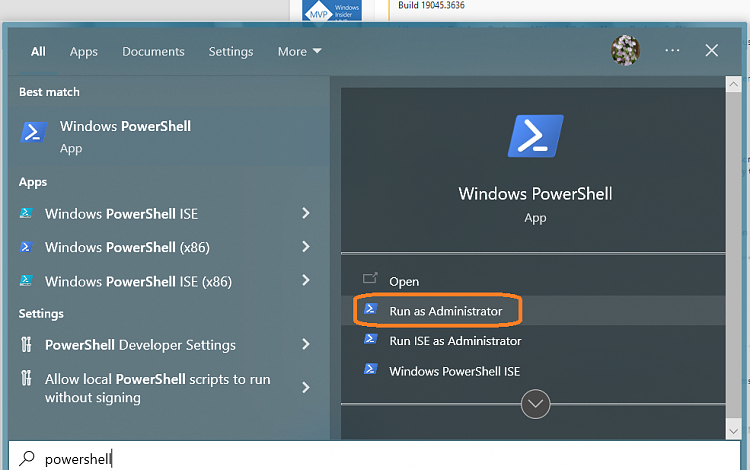This screenshot has width=750, height=470.
Task: Open the More filter dropdown
Action: (x=299, y=52)
